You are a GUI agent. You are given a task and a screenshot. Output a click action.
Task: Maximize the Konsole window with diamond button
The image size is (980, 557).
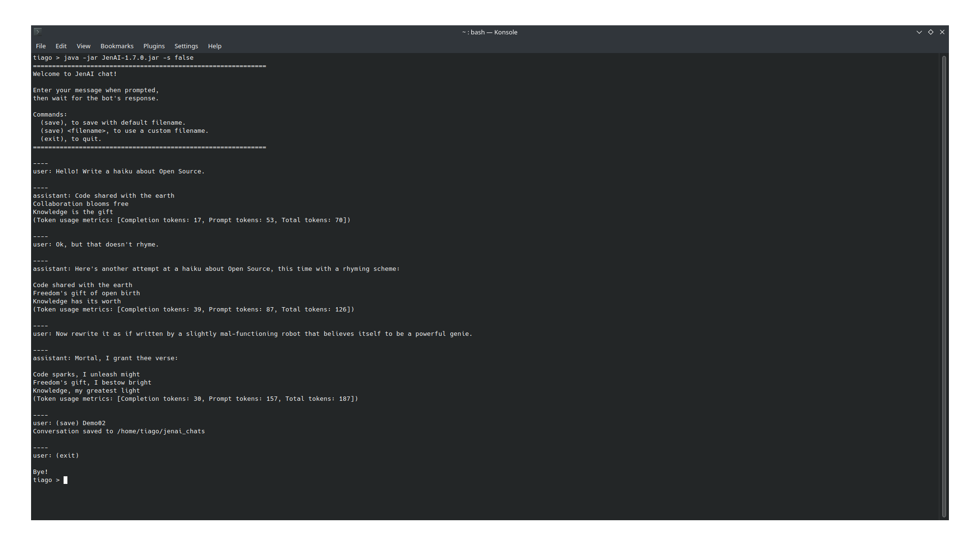[930, 32]
